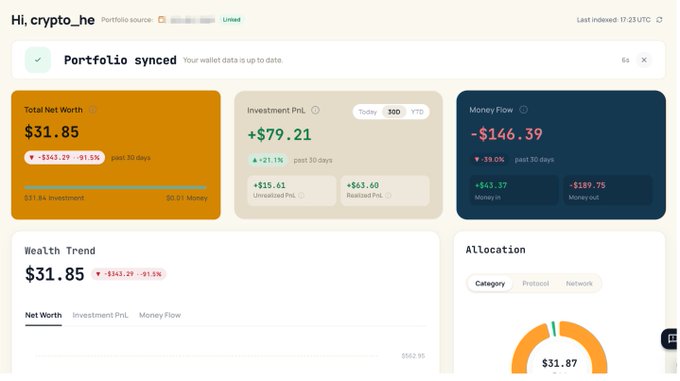This screenshot has height=381, width=680.
Task: Open the Money Flow trend tab
Action: coord(160,315)
